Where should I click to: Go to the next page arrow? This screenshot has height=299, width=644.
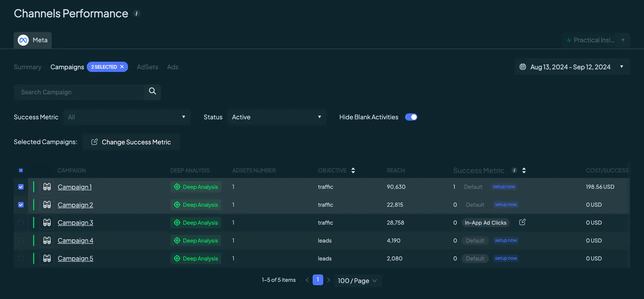coord(328,280)
